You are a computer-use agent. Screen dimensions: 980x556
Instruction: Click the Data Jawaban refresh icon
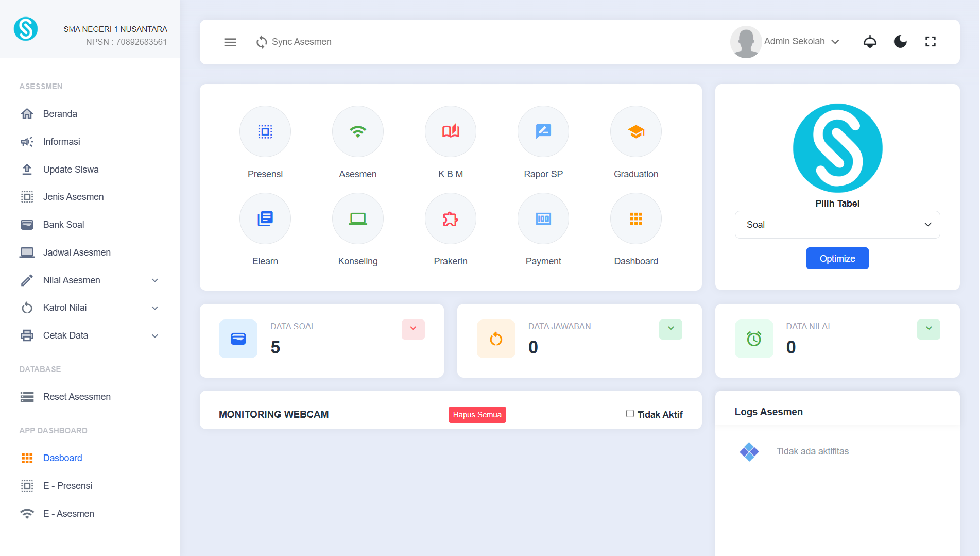point(496,339)
